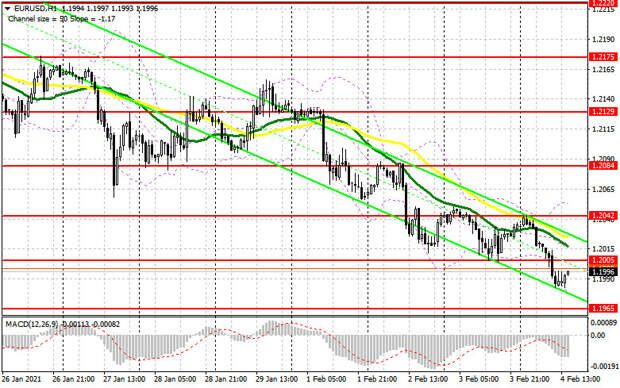Click the 4 Feb 13:00 time label
This screenshot has height=388, width=620.
pyautogui.click(x=580, y=379)
